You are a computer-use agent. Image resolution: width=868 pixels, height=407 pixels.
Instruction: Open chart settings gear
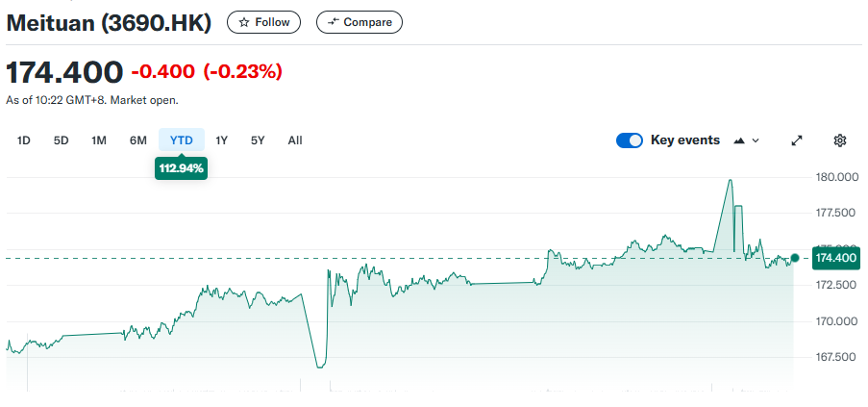[x=840, y=140]
